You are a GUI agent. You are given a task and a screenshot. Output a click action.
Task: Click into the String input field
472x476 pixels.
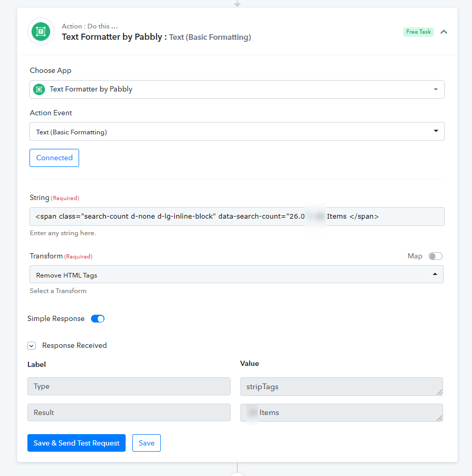237,217
